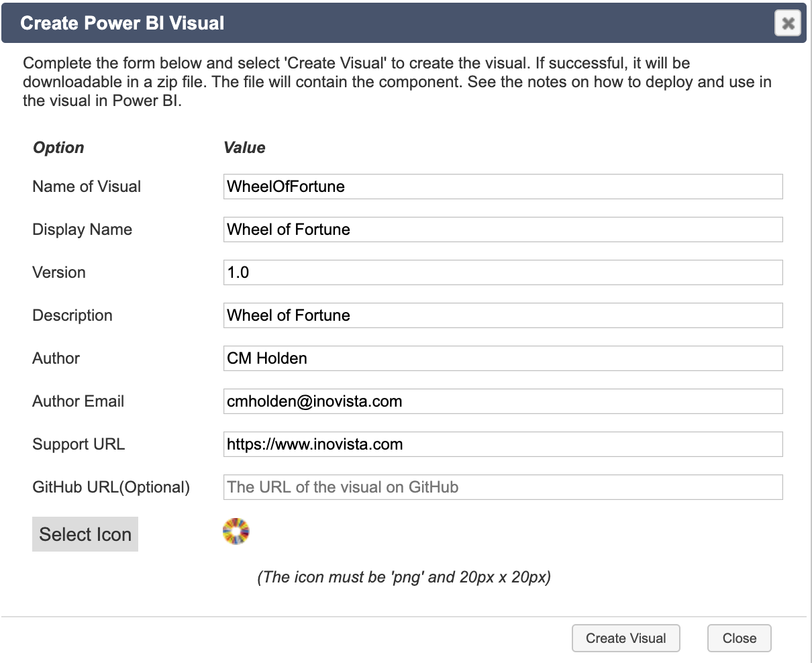This screenshot has width=812, height=663.
Task: Click the colorful wheel icon preview
Action: click(236, 531)
